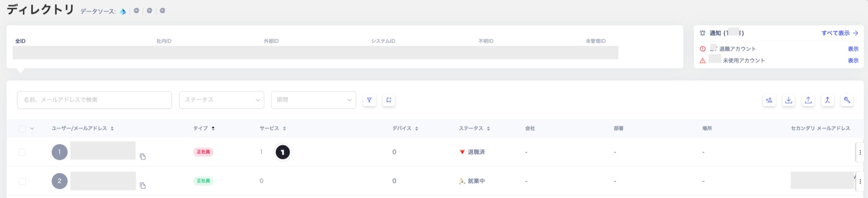The height and width of the screenshot is (198, 868).
Task: Switch to the 社内ID tab
Action: click(x=164, y=41)
